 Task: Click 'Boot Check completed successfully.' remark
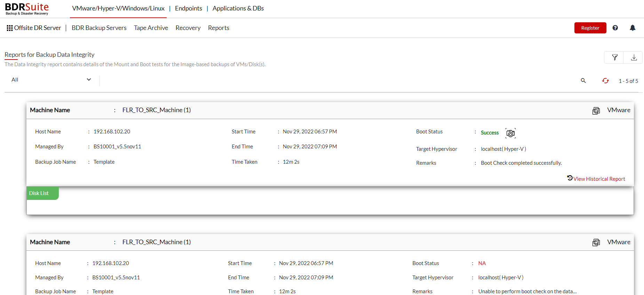(x=521, y=163)
